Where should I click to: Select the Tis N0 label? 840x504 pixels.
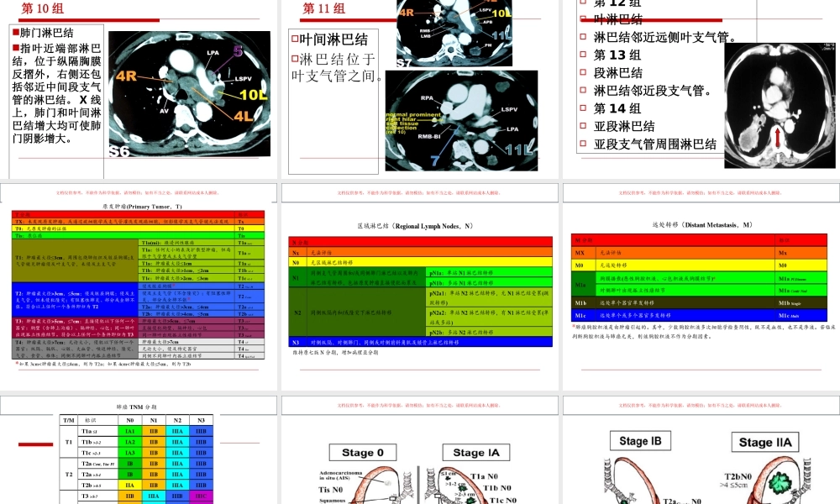(330, 490)
